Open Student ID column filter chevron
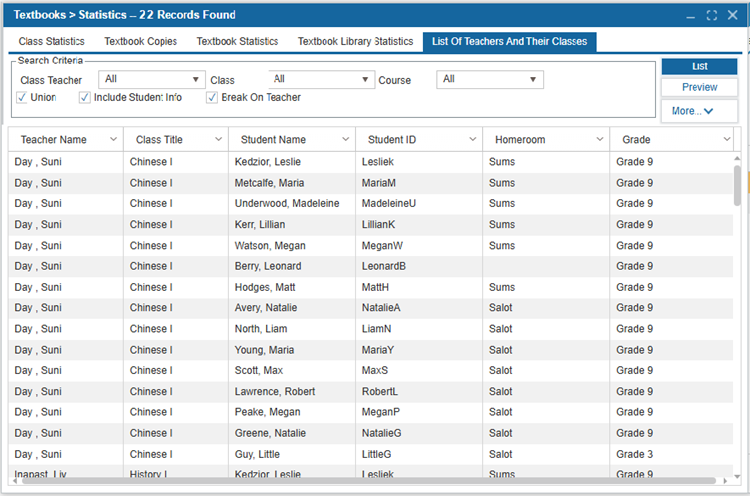This screenshot has width=750, height=496. tap(473, 139)
